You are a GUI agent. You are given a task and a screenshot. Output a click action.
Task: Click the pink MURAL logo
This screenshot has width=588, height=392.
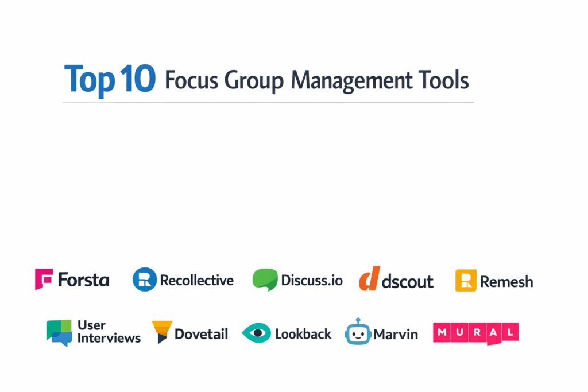point(475,332)
